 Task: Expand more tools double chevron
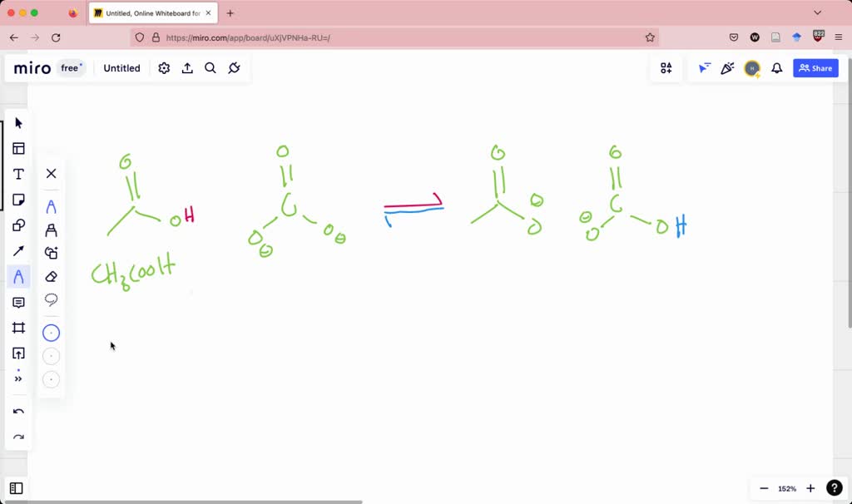18,378
